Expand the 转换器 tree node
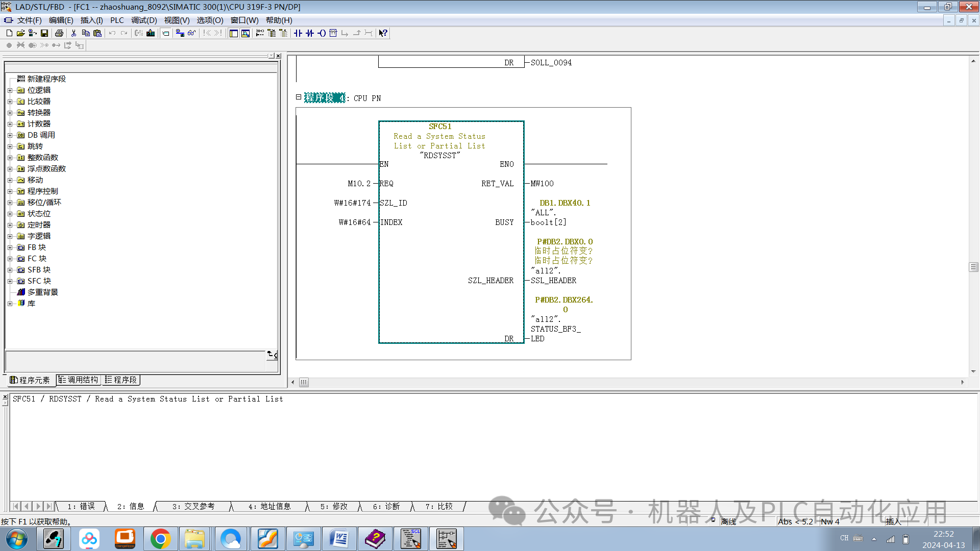 click(x=10, y=113)
